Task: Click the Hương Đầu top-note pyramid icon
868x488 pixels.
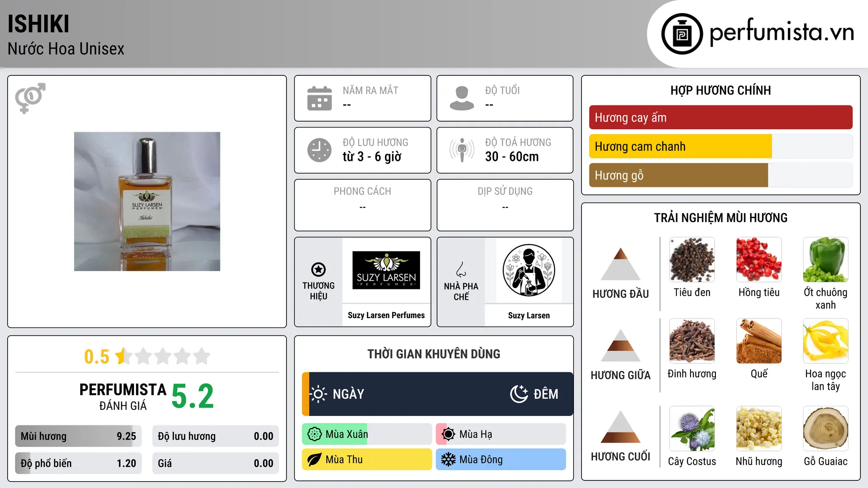Action: (x=620, y=264)
